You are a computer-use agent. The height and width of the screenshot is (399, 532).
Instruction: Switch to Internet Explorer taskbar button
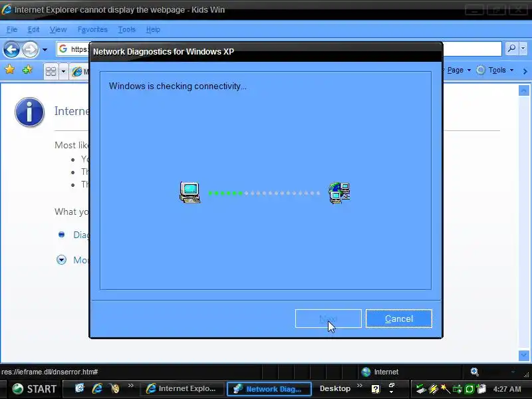[182, 389]
